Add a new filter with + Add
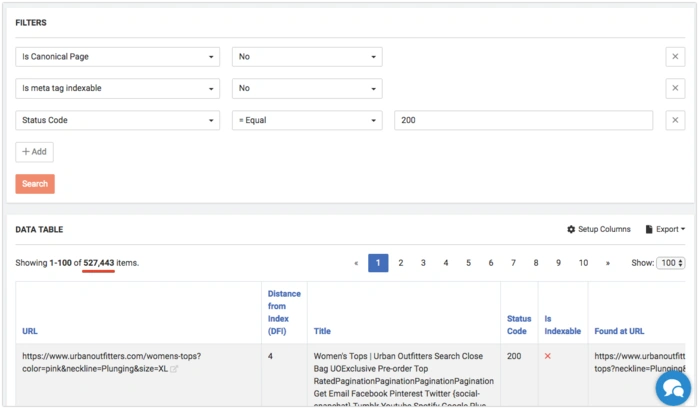The height and width of the screenshot is (409, 699). tap(34, 152)
